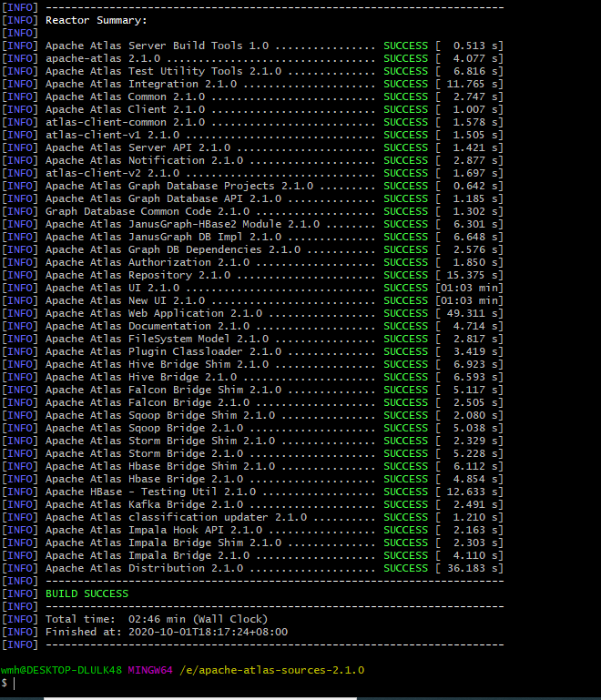Click SUCCESS status for Server Build Tools
This screenshot has width=601, height=700.
405,46
